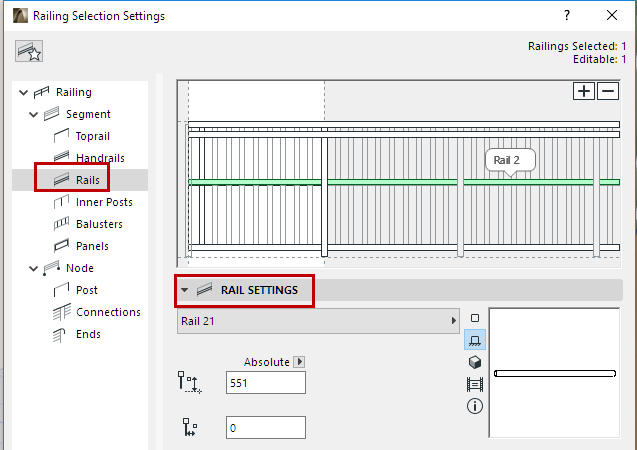Viewport: 637px width, 450px height.
Task: Click the Panels icon
Action: point(61,246)
